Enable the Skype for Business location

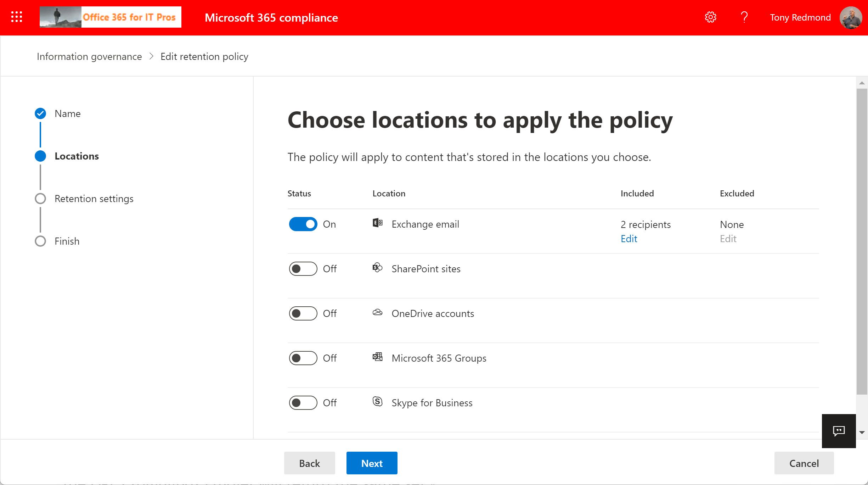(x=303, y=402)
